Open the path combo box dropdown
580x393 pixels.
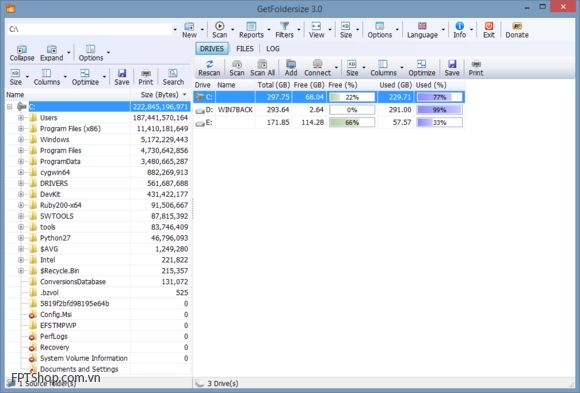175,29
